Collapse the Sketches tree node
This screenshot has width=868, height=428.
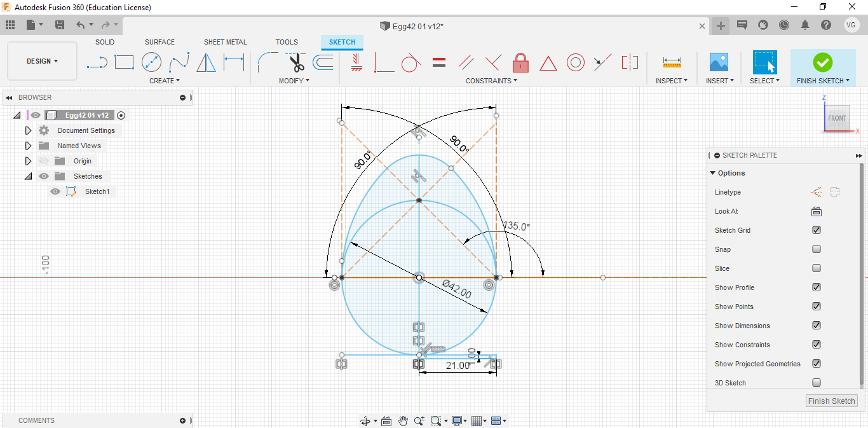click(x=28, y=176)
